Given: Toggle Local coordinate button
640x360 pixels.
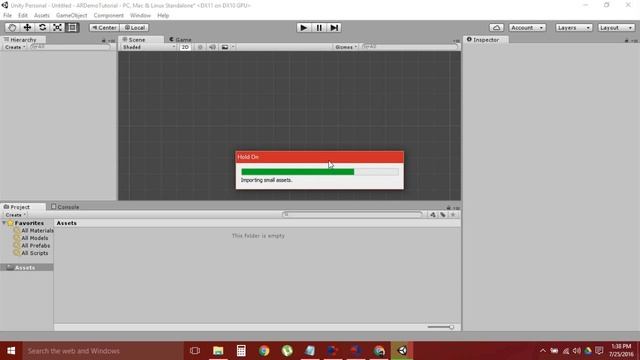Looking at the screenshot, I should click(x=134, y=27).
